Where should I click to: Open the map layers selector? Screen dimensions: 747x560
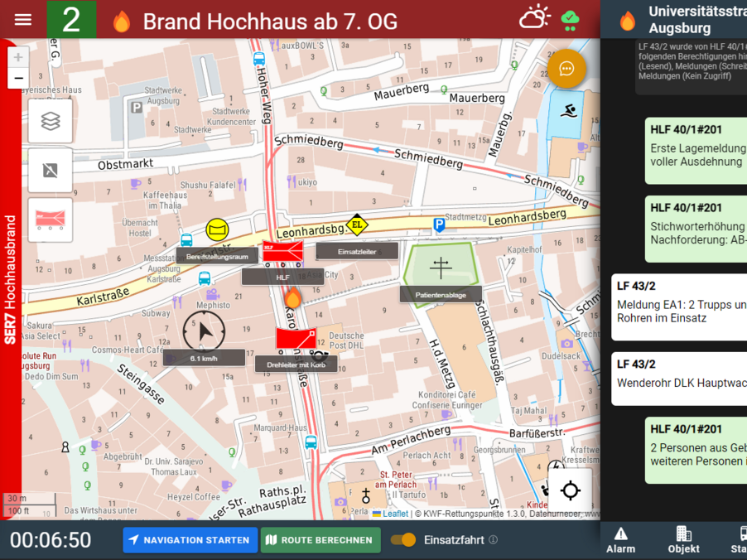(51, 121)
